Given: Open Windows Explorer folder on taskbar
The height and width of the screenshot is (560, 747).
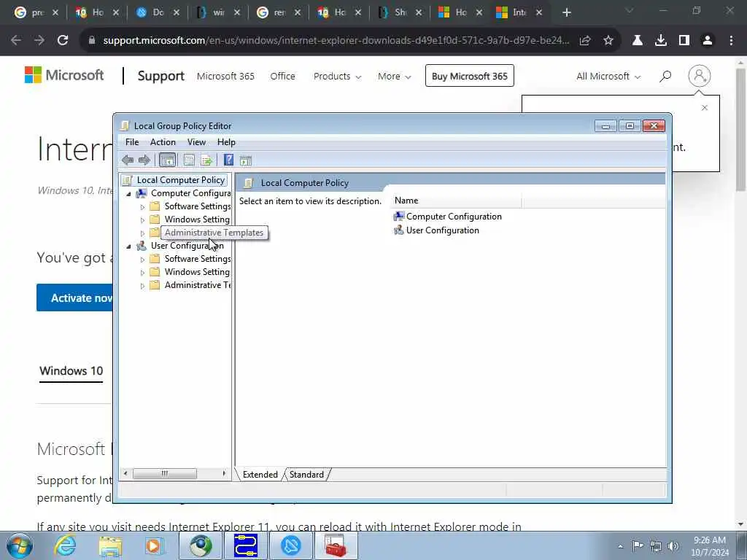Looking at the screenshot, I should tap(111, 545).
